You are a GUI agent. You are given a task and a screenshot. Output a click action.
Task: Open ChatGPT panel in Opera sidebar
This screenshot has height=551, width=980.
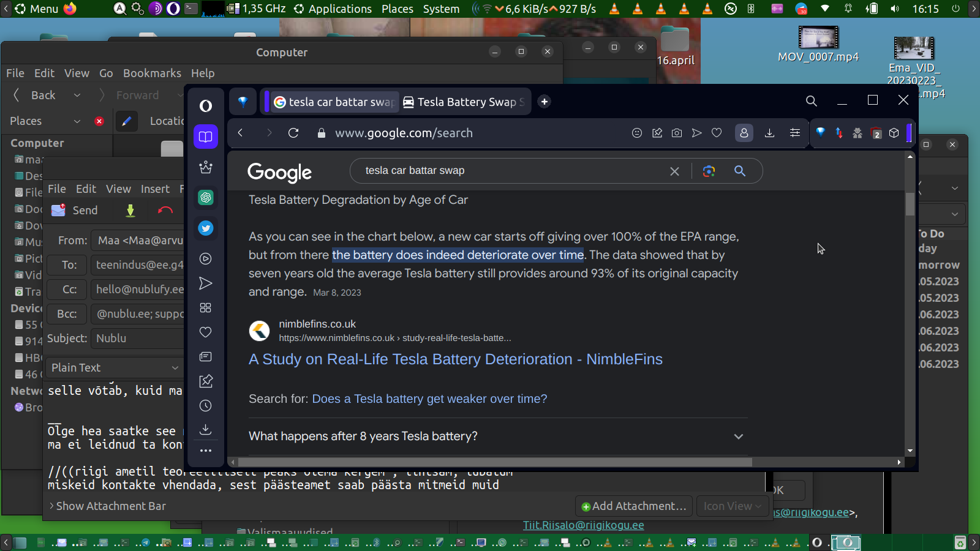click(206, 197)
